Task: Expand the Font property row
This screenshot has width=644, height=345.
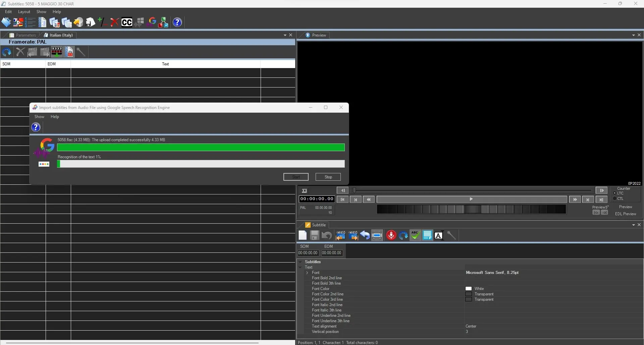Action: click(x=307, y=273)
